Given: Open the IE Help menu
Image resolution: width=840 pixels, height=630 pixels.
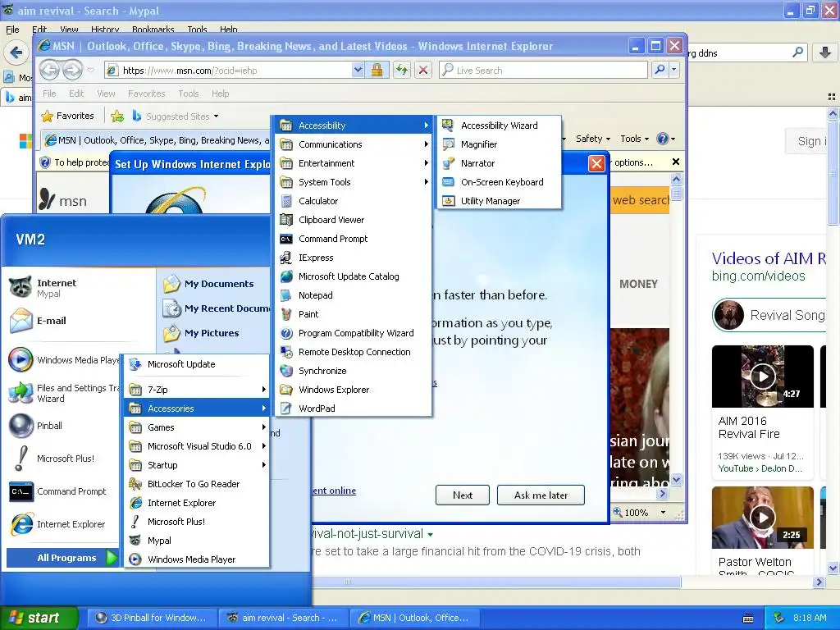Looking at the screenshot, I should click(x=220, y=94).
